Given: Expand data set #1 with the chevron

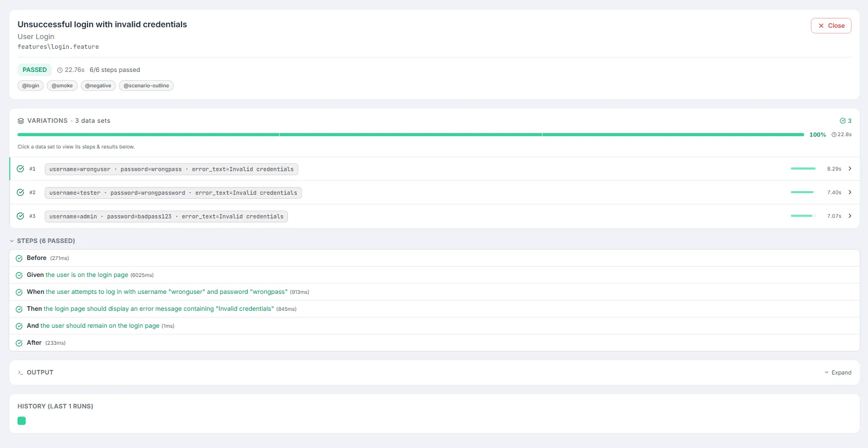Looking at the screenshot, I should [850, 169].
